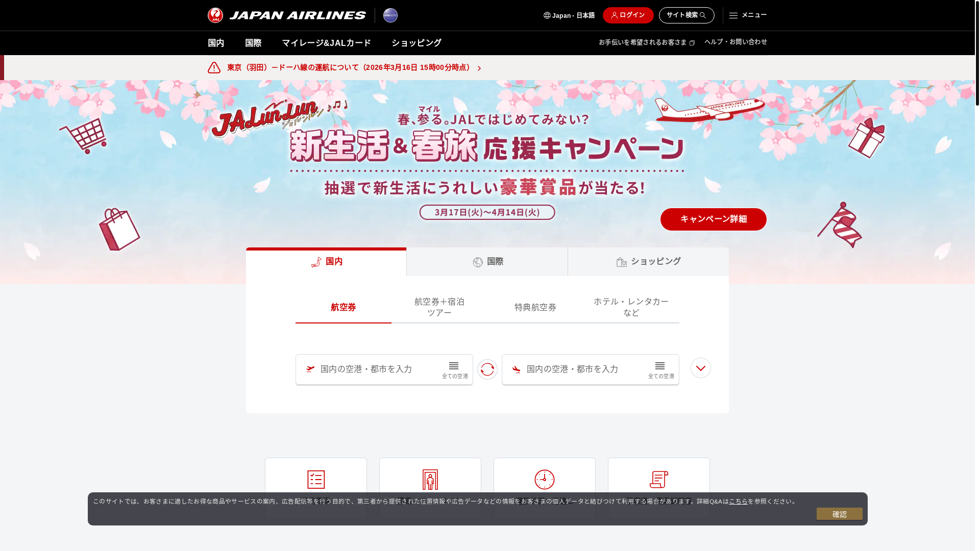Image resolution: width=980 pixels, height=551 pixels.
Task: Open departure all-airports list icon
Action: [x=454, y=370]
